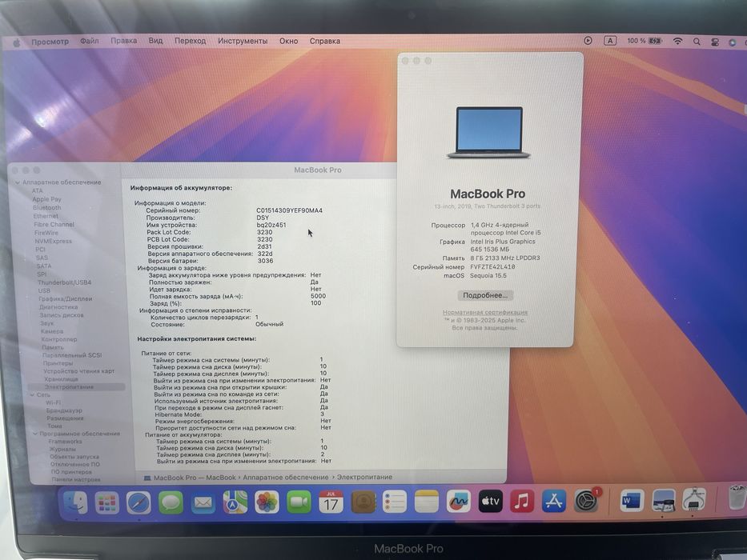Open the App Store in Dock
Image resolution: width=747 pixels, height=560 pixels.
[553, 502]
